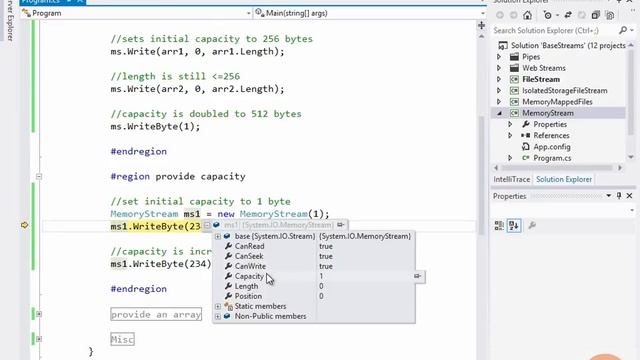Click the Pending Changes Filter icon
Image resolution: width=640 pixels, height=360 pixels.
pos(548,15)
